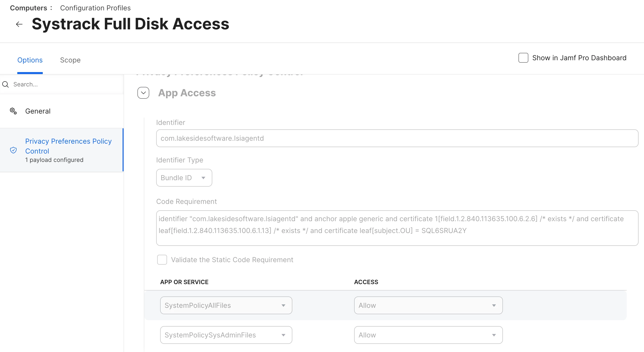Select General in the sidebar
The width and height of the screenshot is (644, 352).
pyautogui.click(x=38, y=111)
